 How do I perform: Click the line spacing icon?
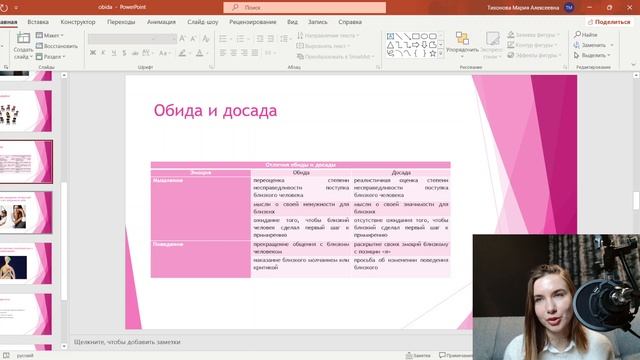tap(284, 39)
